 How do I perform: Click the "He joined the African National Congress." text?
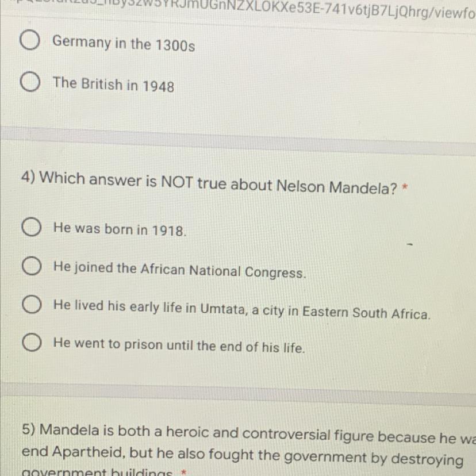pos(180,270)
